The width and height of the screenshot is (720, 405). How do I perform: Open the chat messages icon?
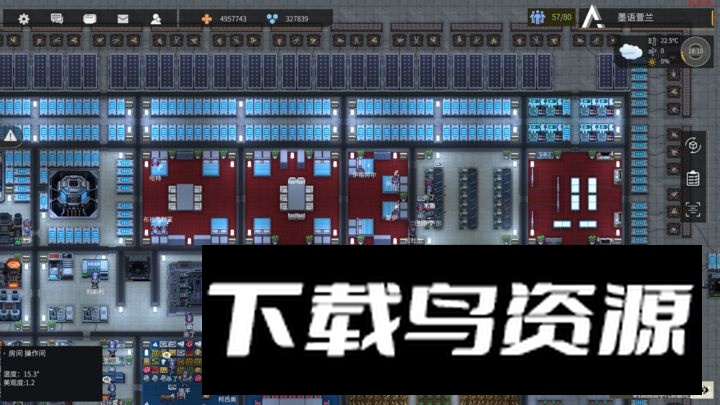57,18
